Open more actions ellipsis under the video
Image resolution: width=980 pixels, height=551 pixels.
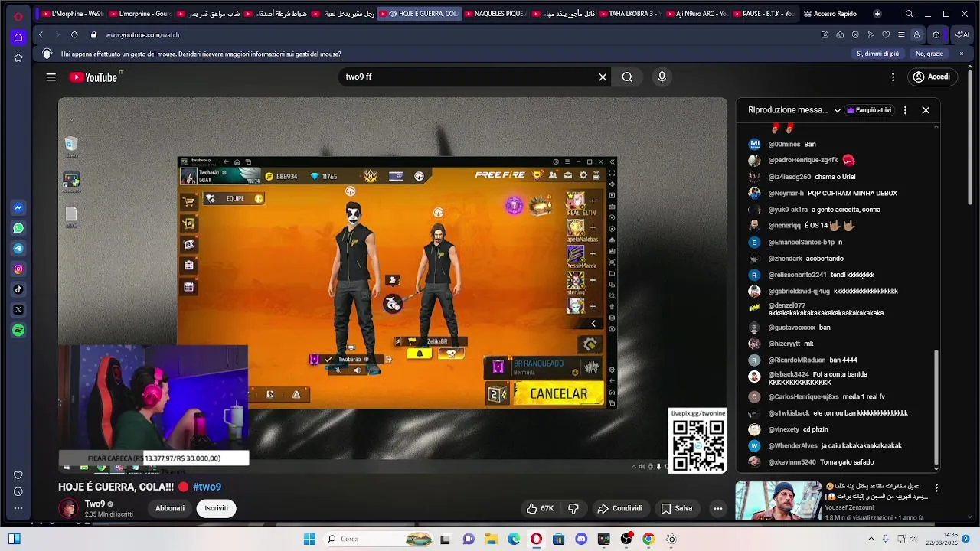(x=717, y=508)
